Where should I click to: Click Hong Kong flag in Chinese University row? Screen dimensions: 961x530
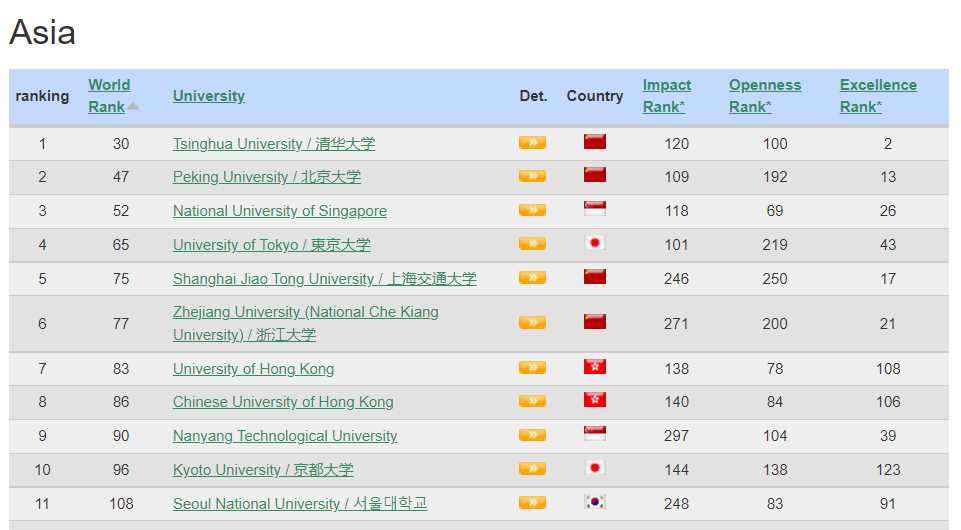click(595, 401)
